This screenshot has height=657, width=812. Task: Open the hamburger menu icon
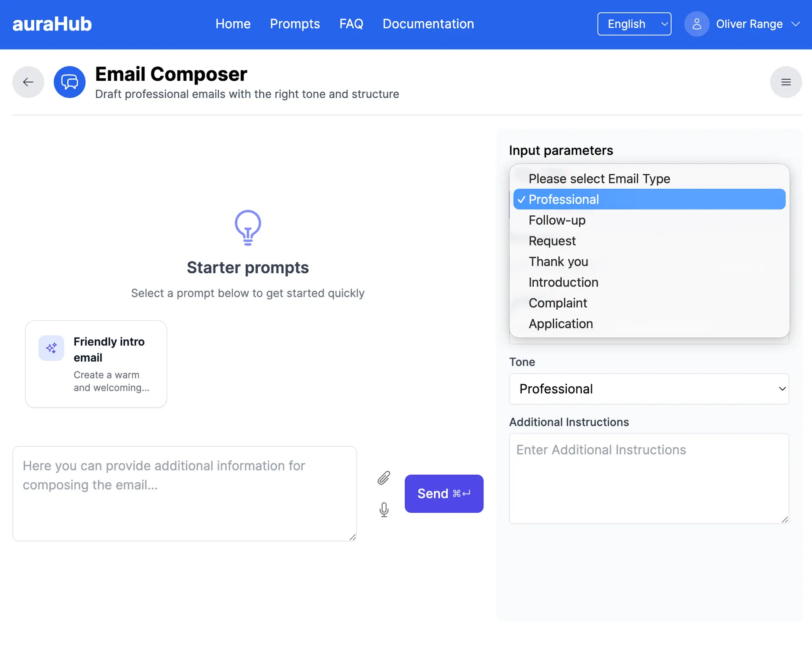coord(786,82)
